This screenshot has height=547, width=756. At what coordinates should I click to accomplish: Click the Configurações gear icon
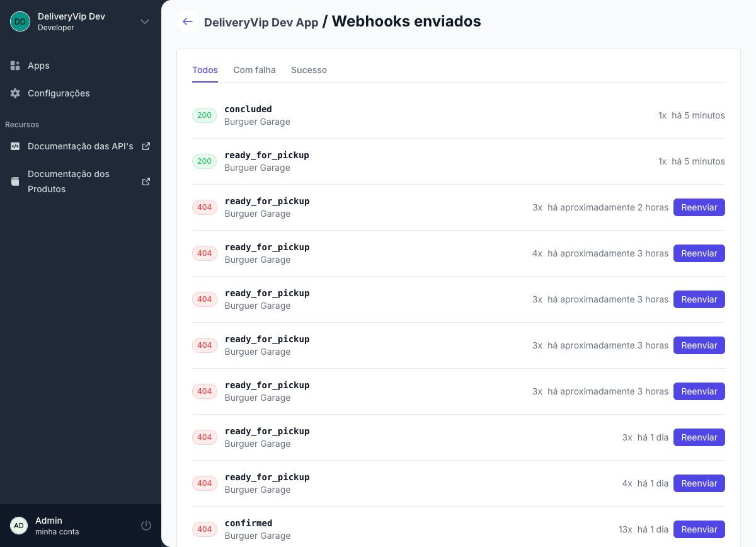[x=15, y=93]
